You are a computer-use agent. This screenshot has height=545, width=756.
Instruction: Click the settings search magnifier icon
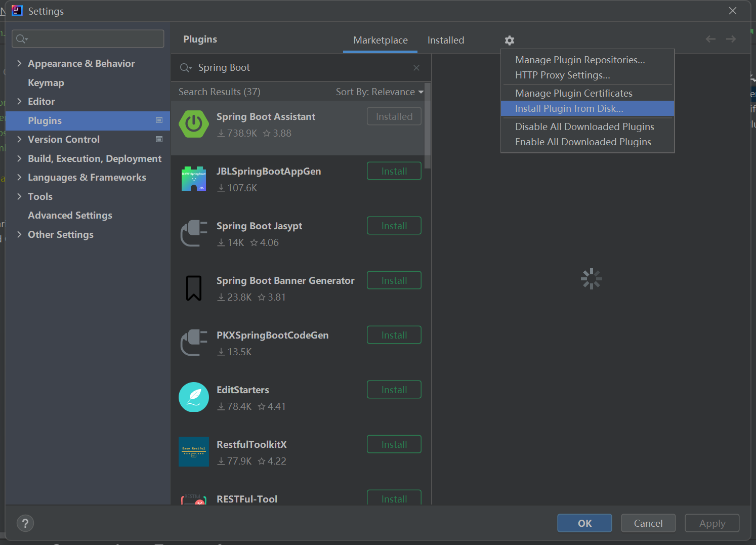(22, 38)
